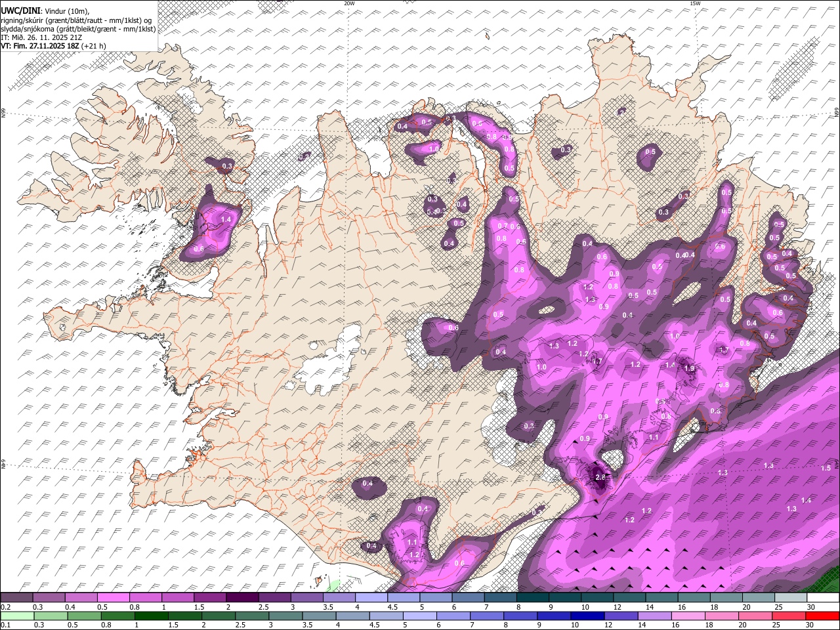Click the 'rigning/skúrir' legend description line
The height and width of the screenshot is (630, 840).
click(x=76, y=20)
